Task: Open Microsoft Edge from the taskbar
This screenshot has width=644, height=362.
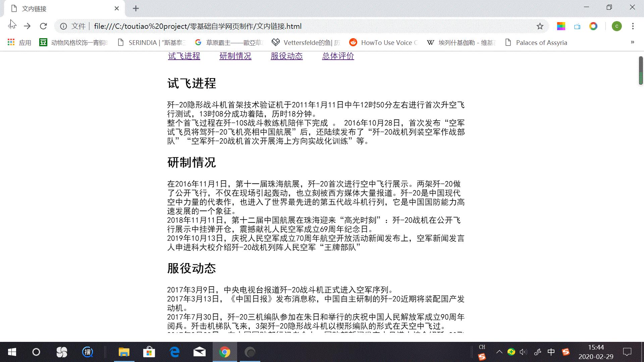Action: click(x=174, y=352)
